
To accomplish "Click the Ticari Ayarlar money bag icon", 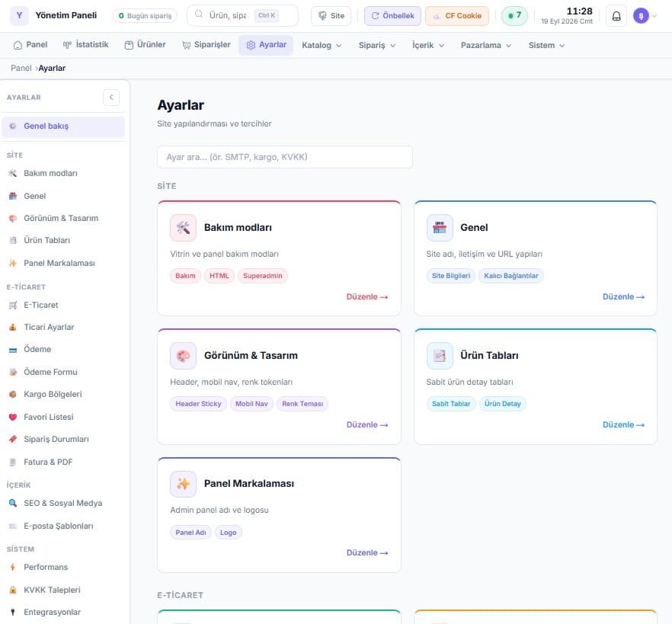I will coord(13,327).
